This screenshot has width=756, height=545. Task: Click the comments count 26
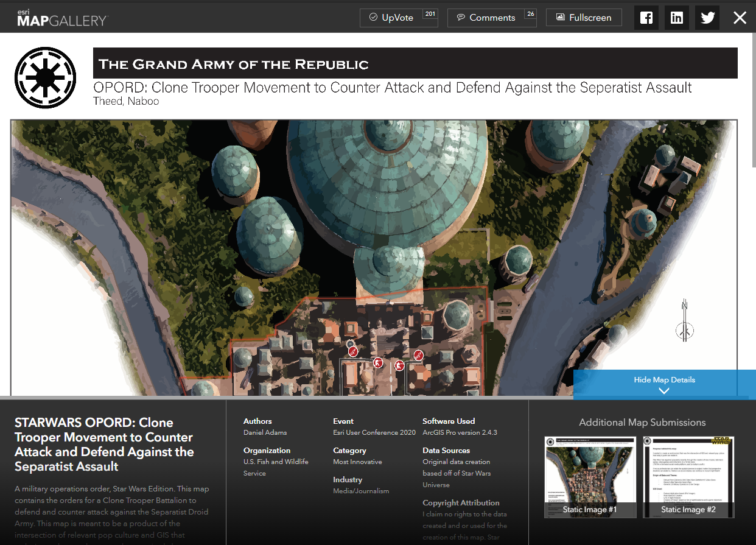[530, 14]
